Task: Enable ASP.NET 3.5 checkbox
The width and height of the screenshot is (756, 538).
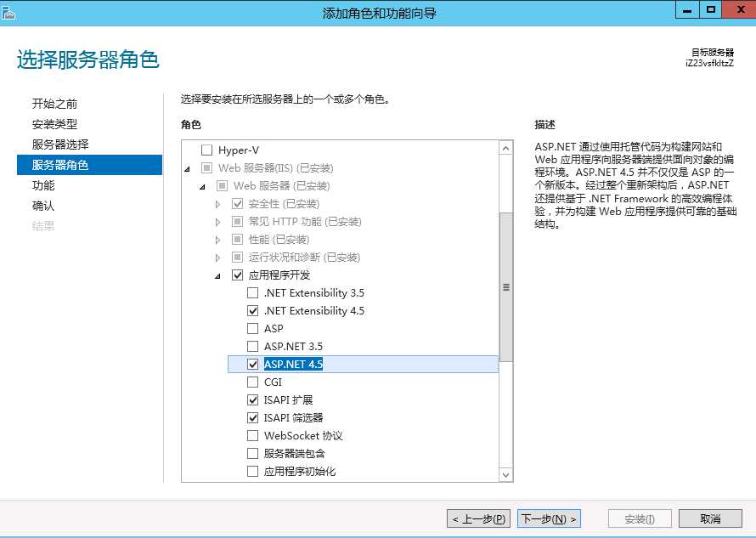Action: pos(252,347)
